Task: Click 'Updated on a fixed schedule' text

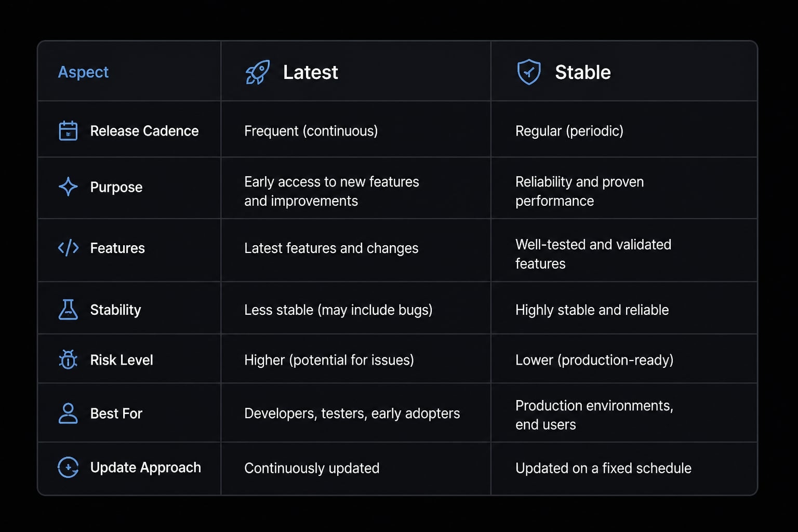Action: pos(603,468)
